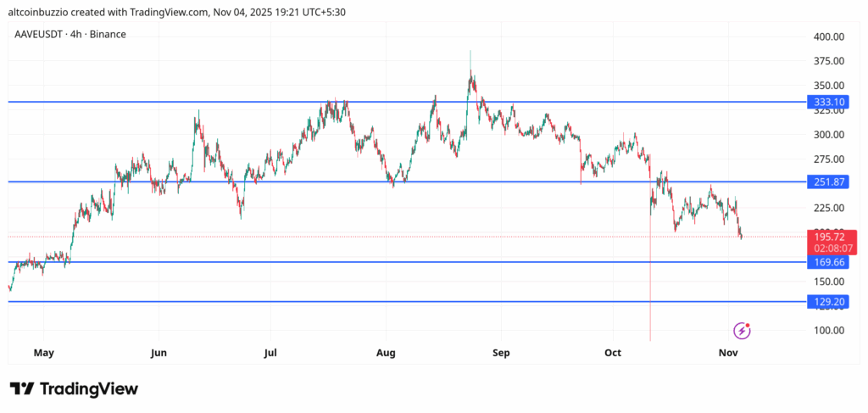Click the TradingView logo icon

pyautogui.click(x=22, y=388)
